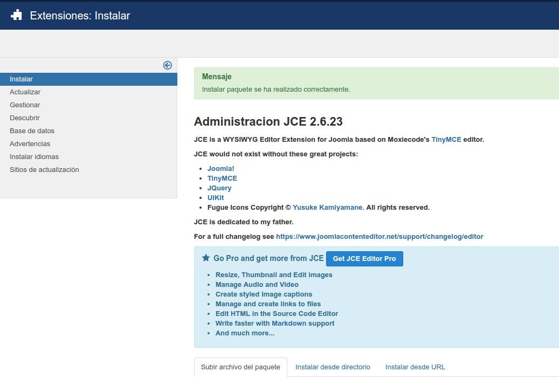This screenshot has height=392, width=559.
Task: Click the Administracion JCE 2.6.23 heading
Action: coord(268,121)
